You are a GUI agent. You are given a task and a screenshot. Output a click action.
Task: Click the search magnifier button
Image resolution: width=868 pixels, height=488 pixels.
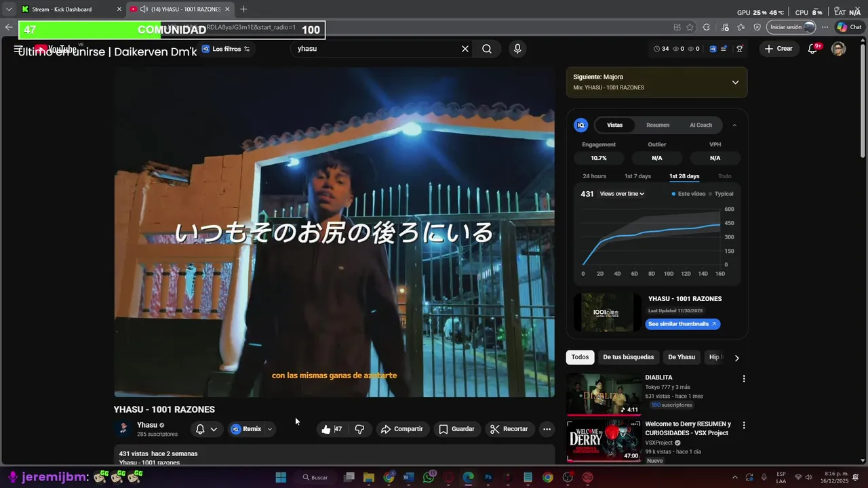[x=487, y=49]
